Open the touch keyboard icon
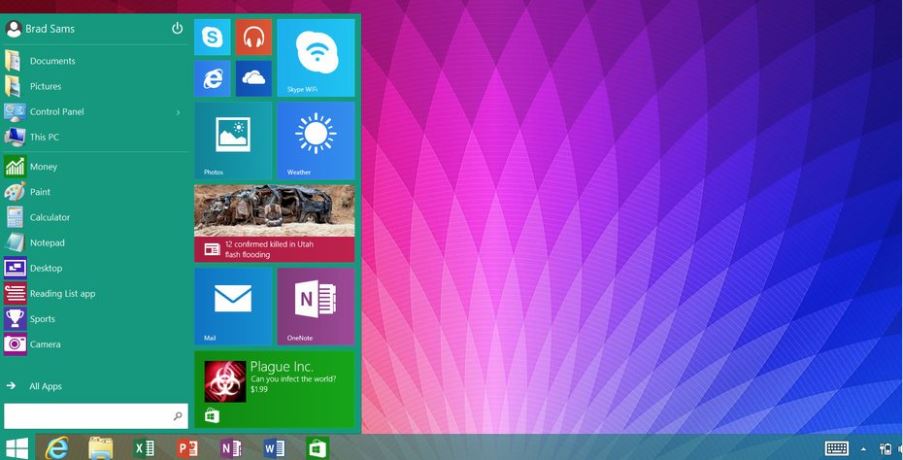 pos(836,448)
